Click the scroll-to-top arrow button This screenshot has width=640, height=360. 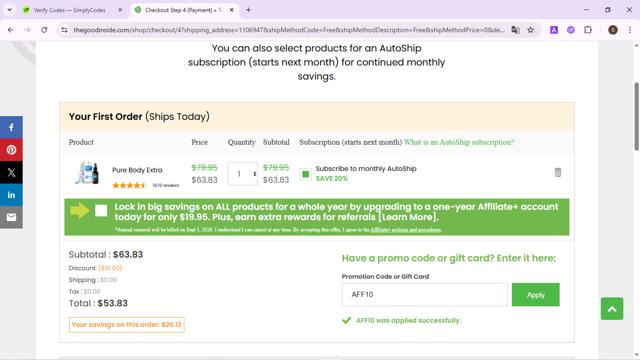(x=612, y=309)
